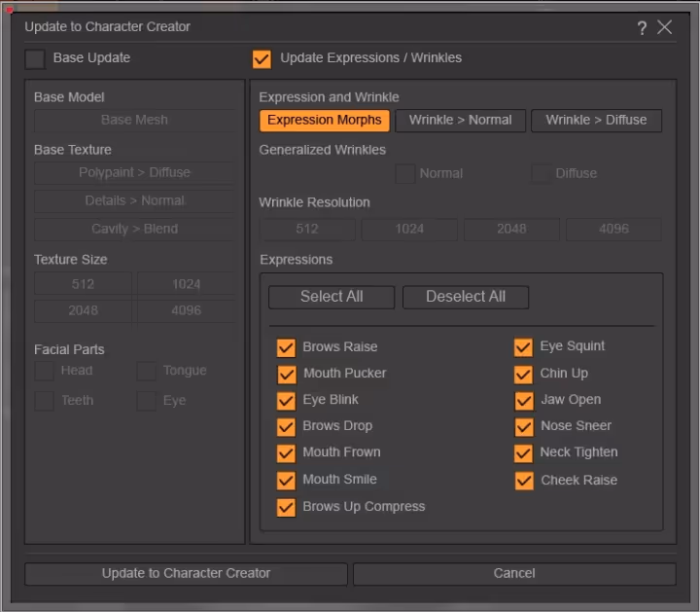Close the Update to Character Creator dialog
This screenshot has width=700, height=612.
click(664, 27)
